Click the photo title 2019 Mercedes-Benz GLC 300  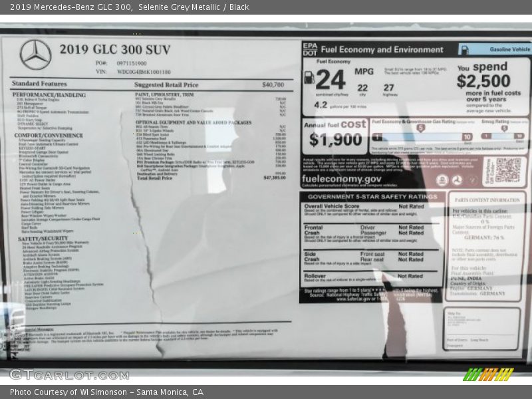pyautogui.click(x=71, y=7)
